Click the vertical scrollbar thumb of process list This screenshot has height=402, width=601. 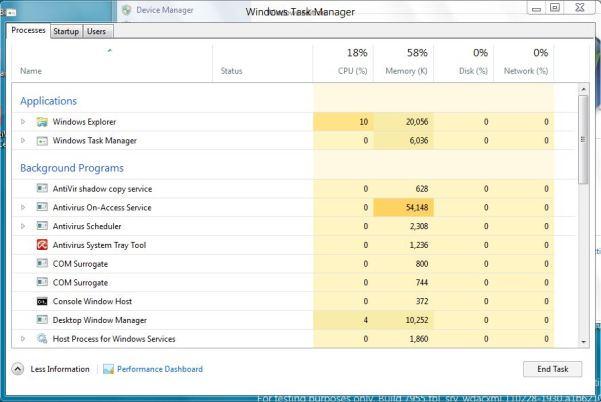point(583,139)
